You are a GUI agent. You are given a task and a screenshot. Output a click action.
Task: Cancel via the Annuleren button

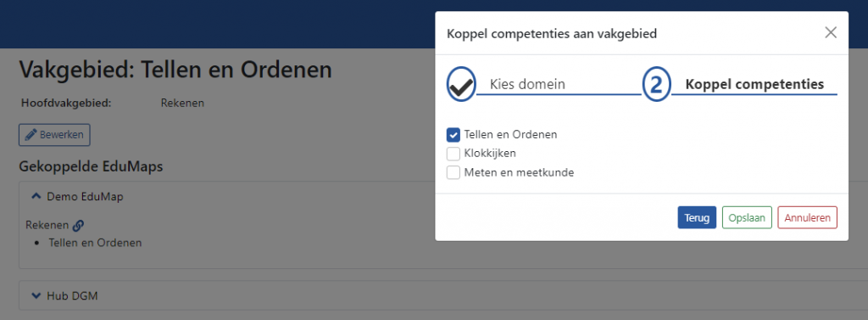point(807,217)
